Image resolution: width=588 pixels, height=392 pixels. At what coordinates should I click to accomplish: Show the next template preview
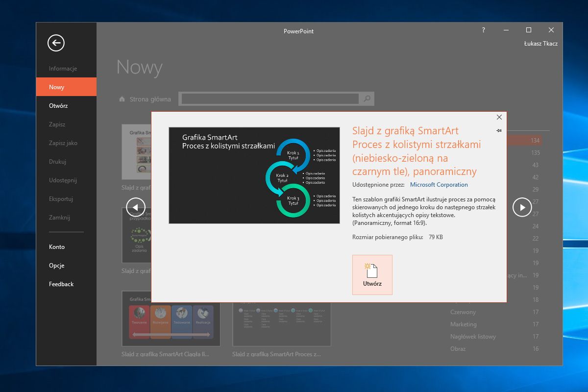tap(522, 207)
